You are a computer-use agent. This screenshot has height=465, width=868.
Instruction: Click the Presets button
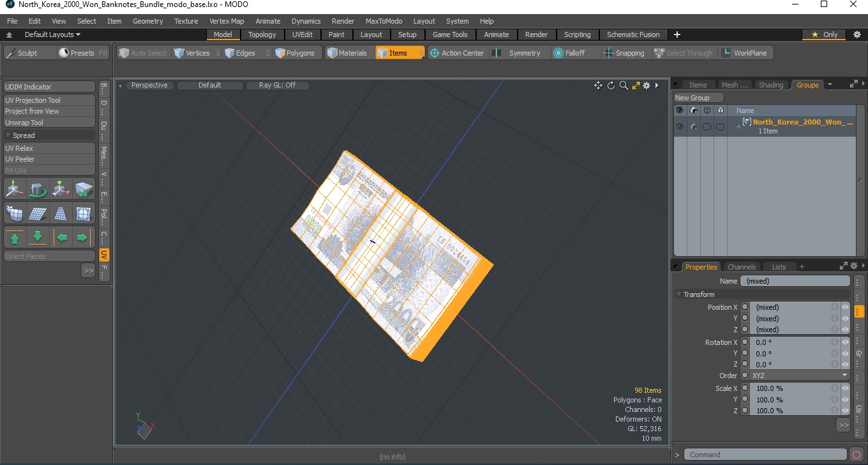(82, 53)
